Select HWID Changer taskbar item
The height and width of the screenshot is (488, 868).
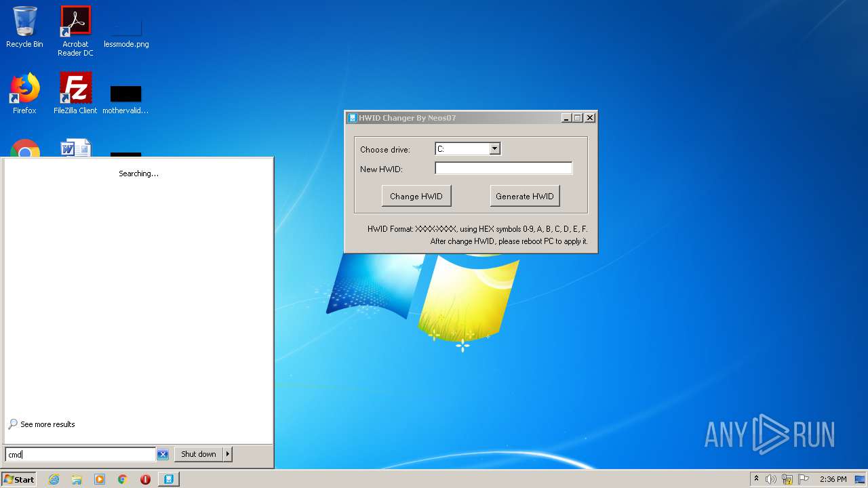[x=169, y=479]
